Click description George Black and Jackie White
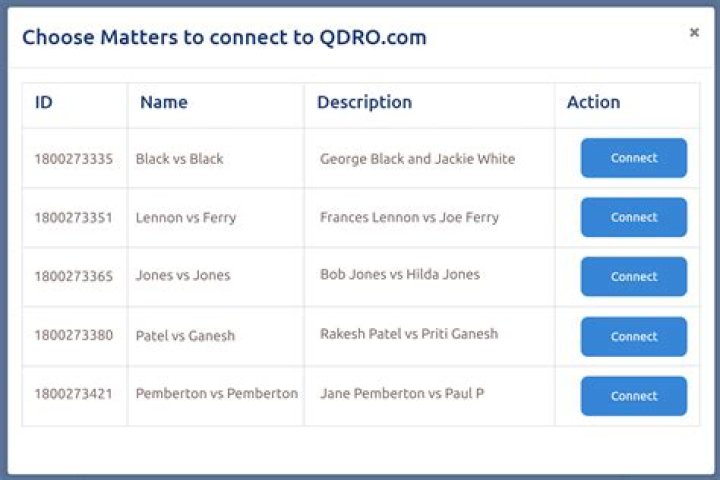The width and height of the screenshot is (720, 480). pyautogui.click(x=417, y=159)
